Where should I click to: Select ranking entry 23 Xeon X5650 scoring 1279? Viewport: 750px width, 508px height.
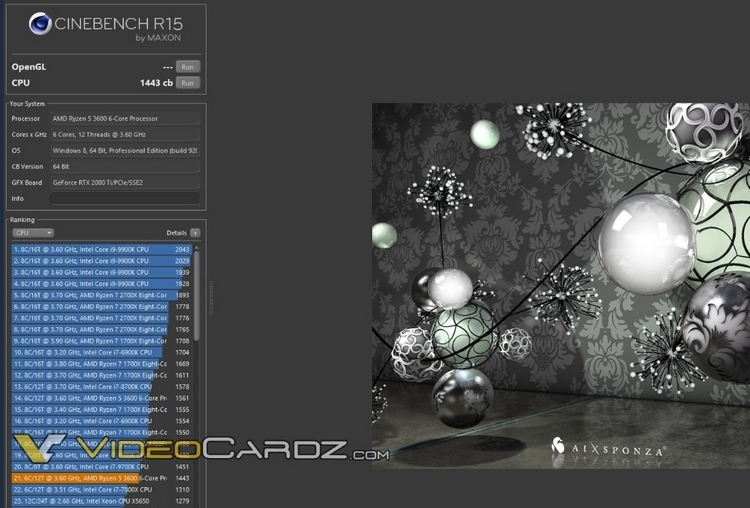101,501
